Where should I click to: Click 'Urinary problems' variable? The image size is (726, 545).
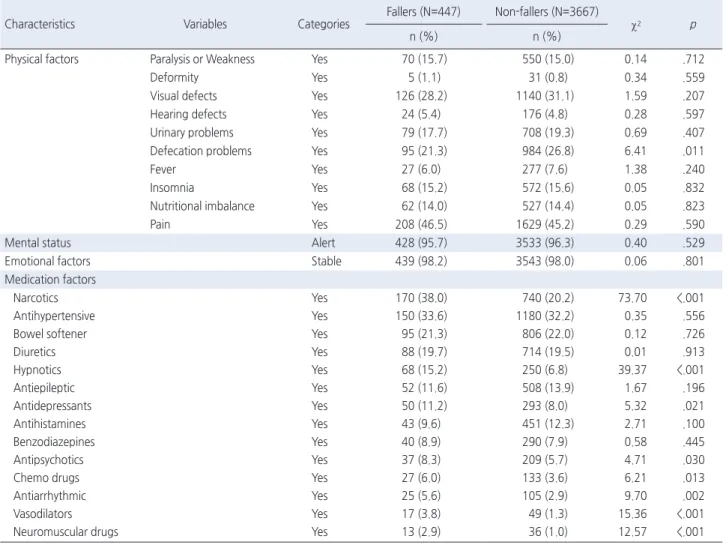point(192,132)
